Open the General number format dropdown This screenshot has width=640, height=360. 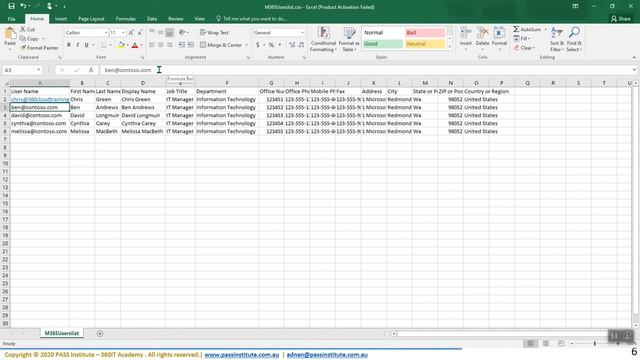[302, 33]
